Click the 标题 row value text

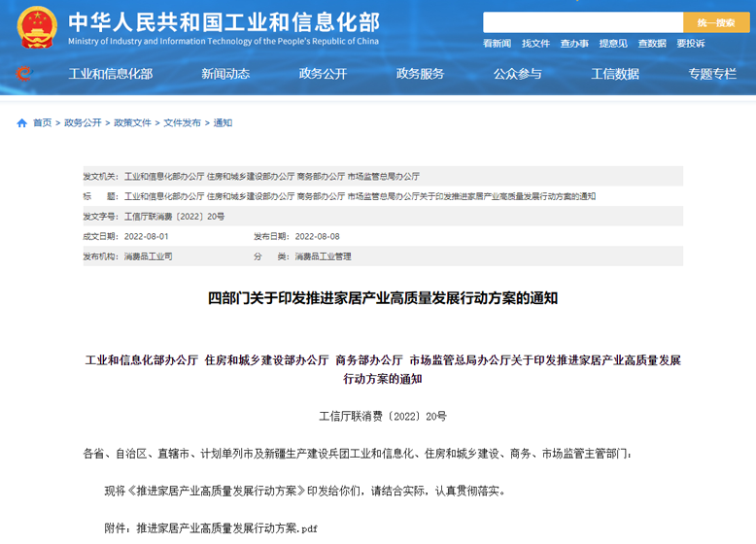pyautogui.click(x=361, y=196)
